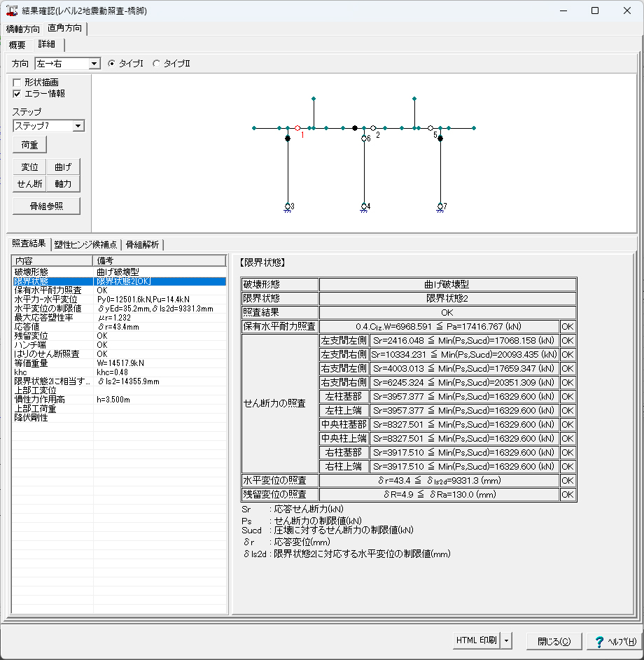Open the HTML 印刷 dropdown arrow
This screenshot has width=644, height=660.
pos(507,640)
